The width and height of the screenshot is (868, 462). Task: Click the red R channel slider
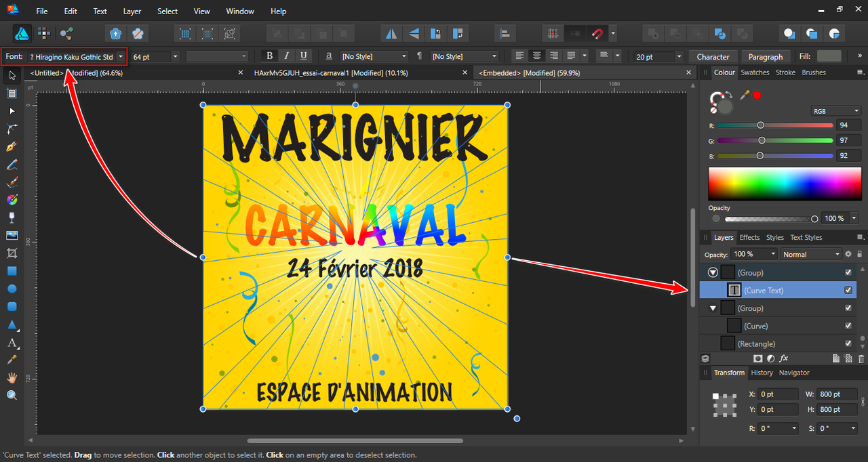(x=775, y=125)
